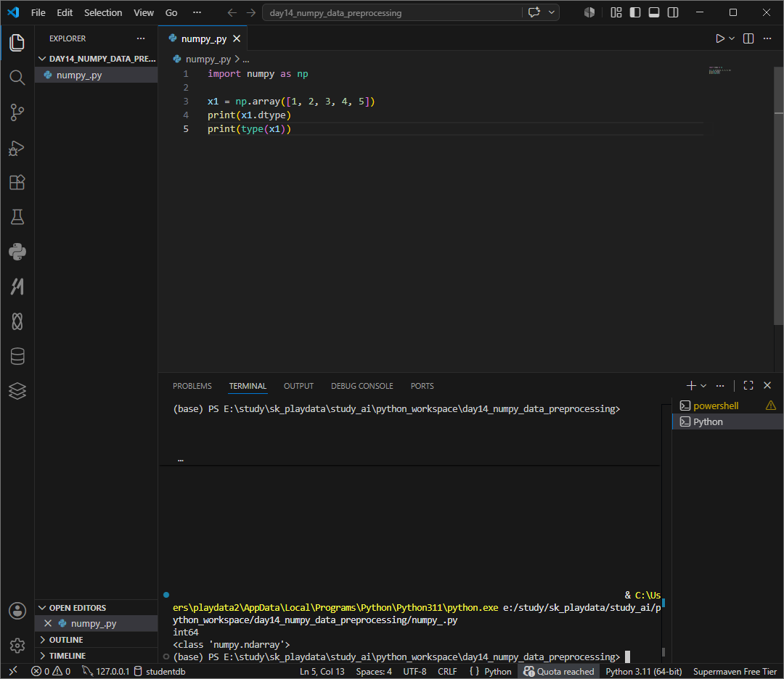This screenshot has height=679, width=784.
Task: Toggle the Primary Side Bar
Action: point(635,12)
